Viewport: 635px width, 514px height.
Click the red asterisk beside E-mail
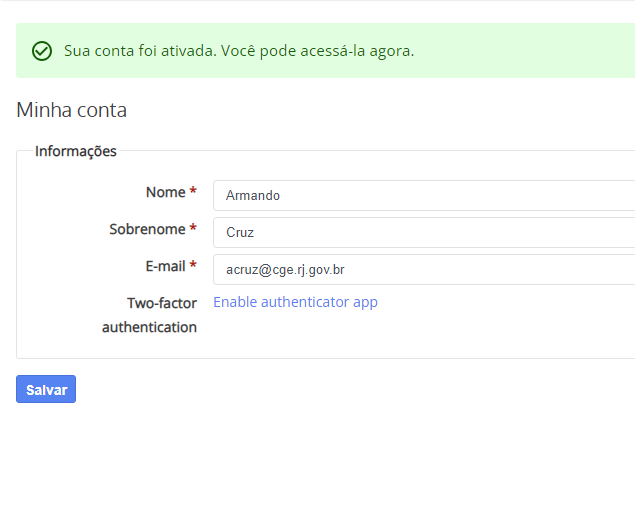pos(193,266)
